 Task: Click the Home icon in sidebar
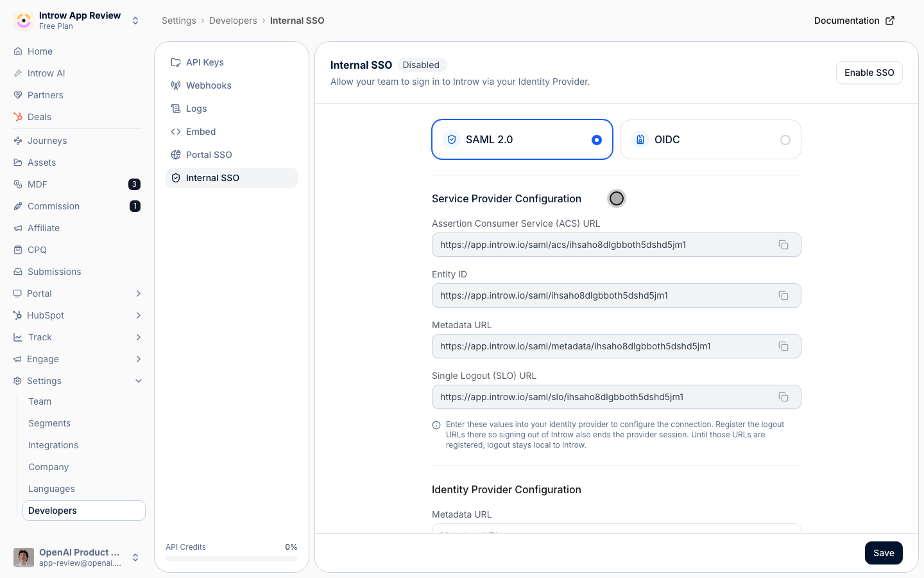[x=18, y=51]
